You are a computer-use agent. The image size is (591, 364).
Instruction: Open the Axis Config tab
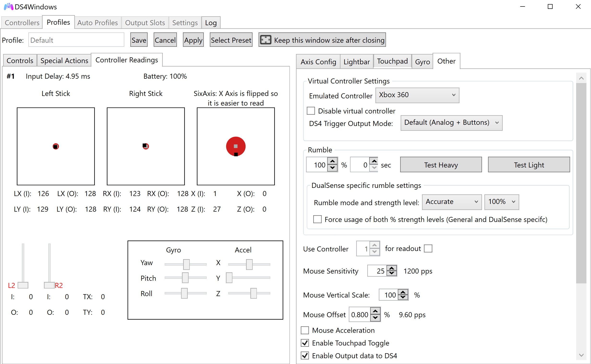318,62
